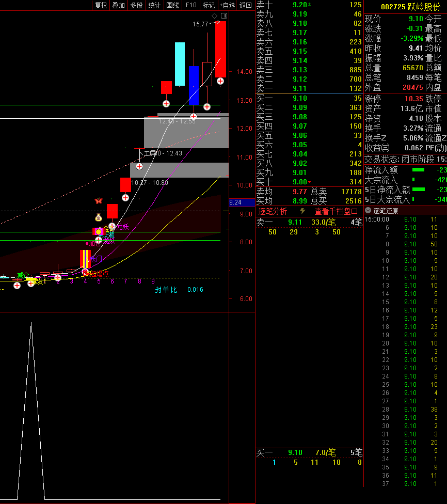Select the 买二 9.09 order book row
447x504 pixels.
click(309, 107)
